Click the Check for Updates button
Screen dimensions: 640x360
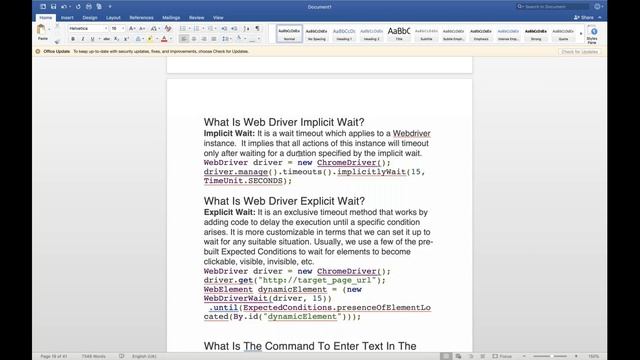point(579,51)
